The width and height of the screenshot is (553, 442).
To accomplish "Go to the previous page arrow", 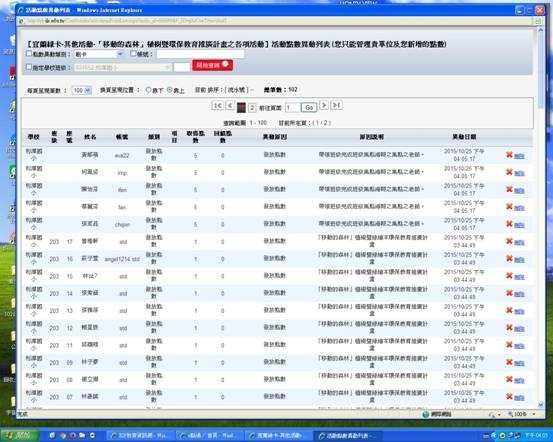I will click(x=230, y=105).
